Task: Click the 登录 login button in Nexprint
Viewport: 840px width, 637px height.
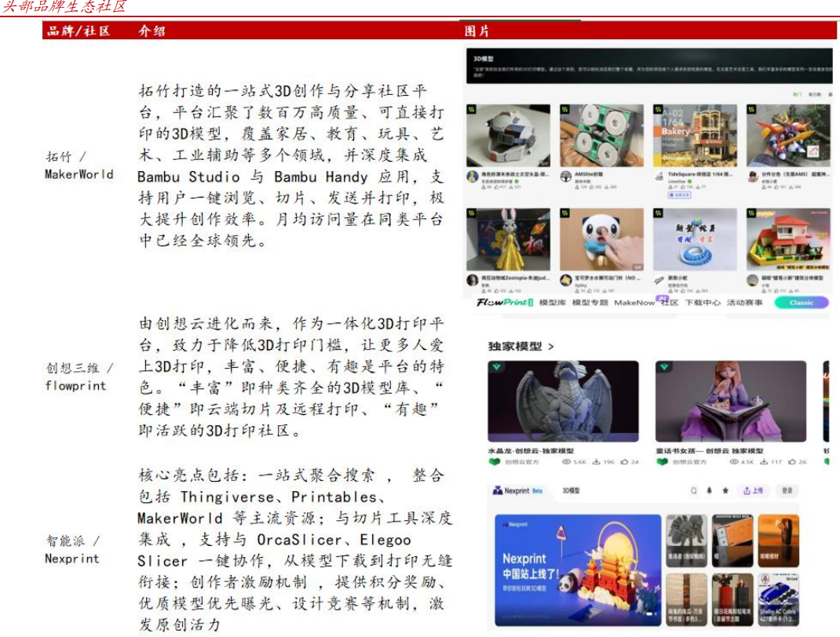Action: [x=787, y=490]
